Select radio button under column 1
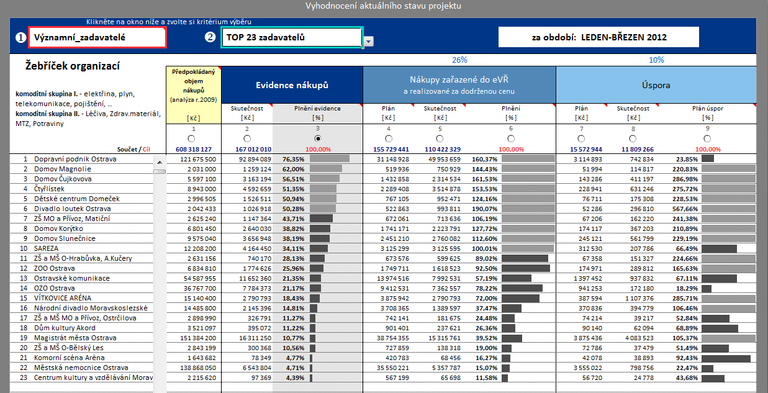The height and width of the screenshot is (393, 768). coord(193,139)
